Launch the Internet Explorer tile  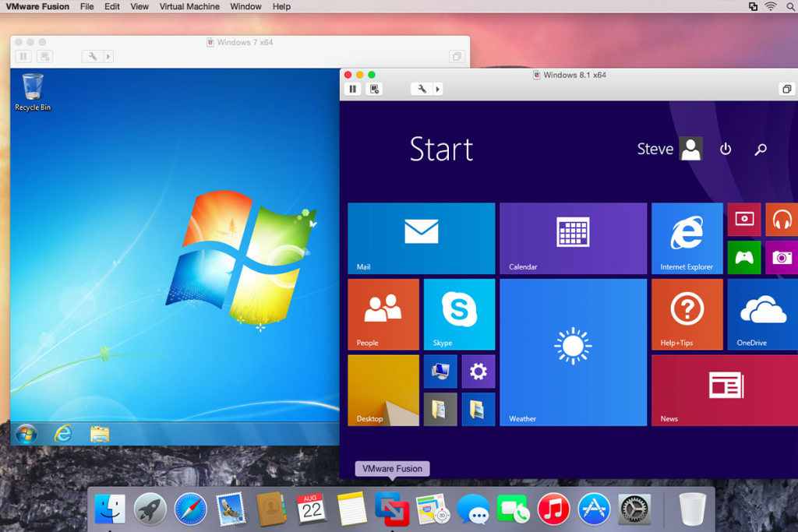(687, 238)
